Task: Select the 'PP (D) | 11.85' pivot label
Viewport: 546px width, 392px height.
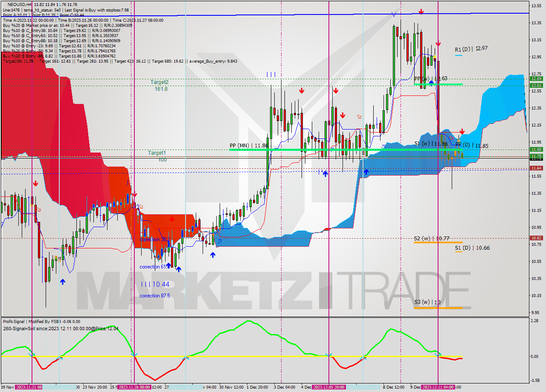Action: click(472, 146)
